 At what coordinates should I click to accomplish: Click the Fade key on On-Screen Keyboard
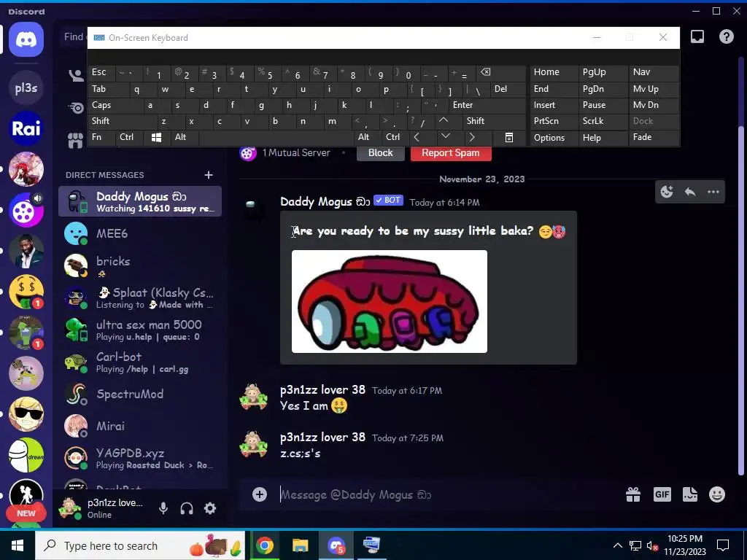coord(654,137)
